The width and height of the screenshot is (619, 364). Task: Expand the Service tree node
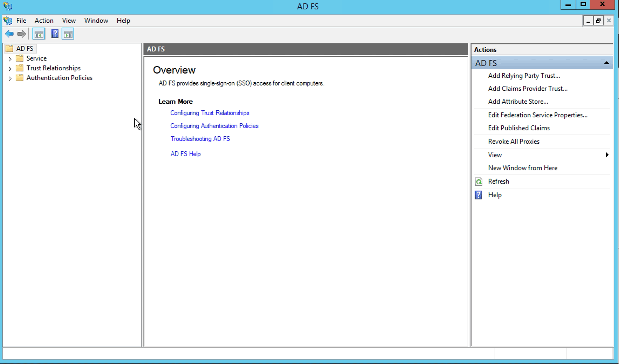coord(10,59)
